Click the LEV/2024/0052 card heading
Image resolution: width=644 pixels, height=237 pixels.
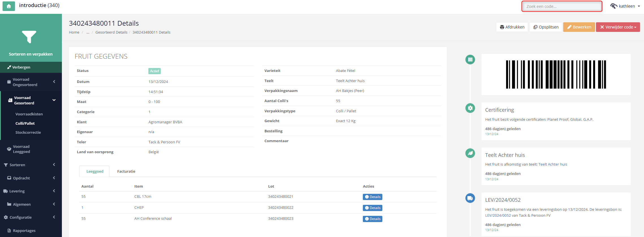click(503, 200)
